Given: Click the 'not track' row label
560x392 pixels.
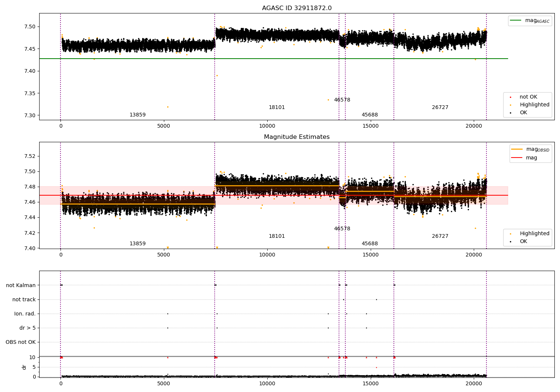Looking at the screenshot, I should [24, 299].
